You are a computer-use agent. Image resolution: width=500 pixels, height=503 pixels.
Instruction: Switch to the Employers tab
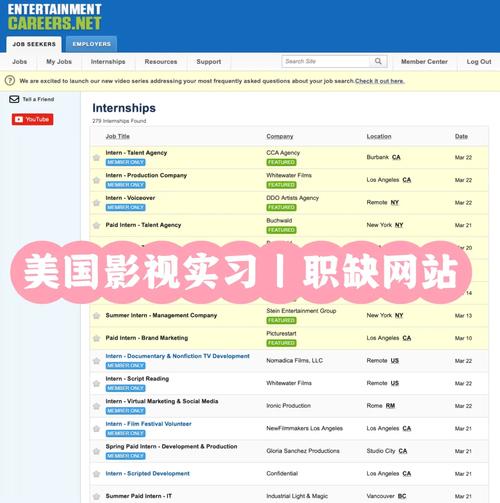pos(91,44)
